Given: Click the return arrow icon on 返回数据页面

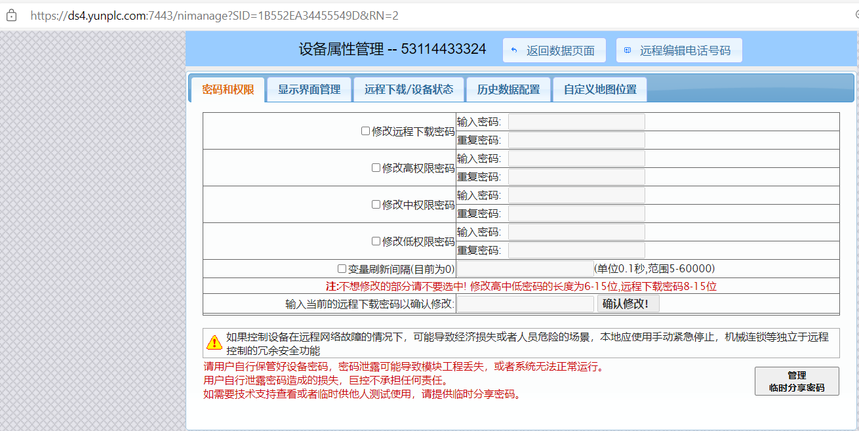Looking at the screenshot, I should [x=514, y=51].
